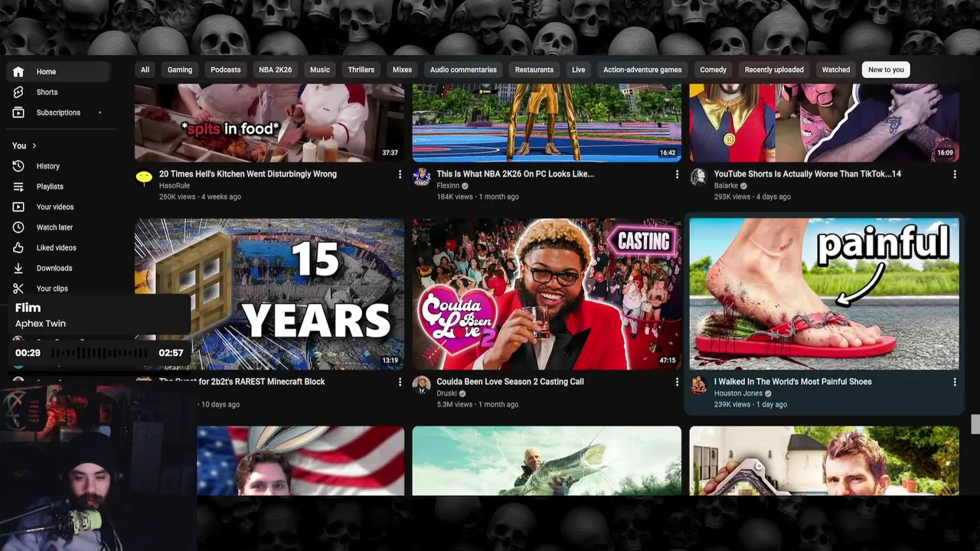The width and height of the screenshot is (980, 551).
Task: Seek in Flim track progress bar
Action: [100, 353]
